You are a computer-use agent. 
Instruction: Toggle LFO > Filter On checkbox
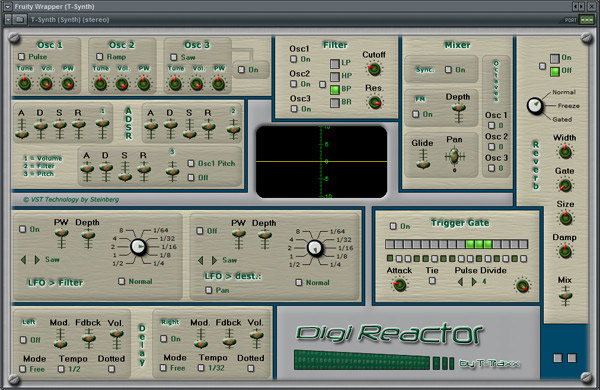click(x=23, y=229)
